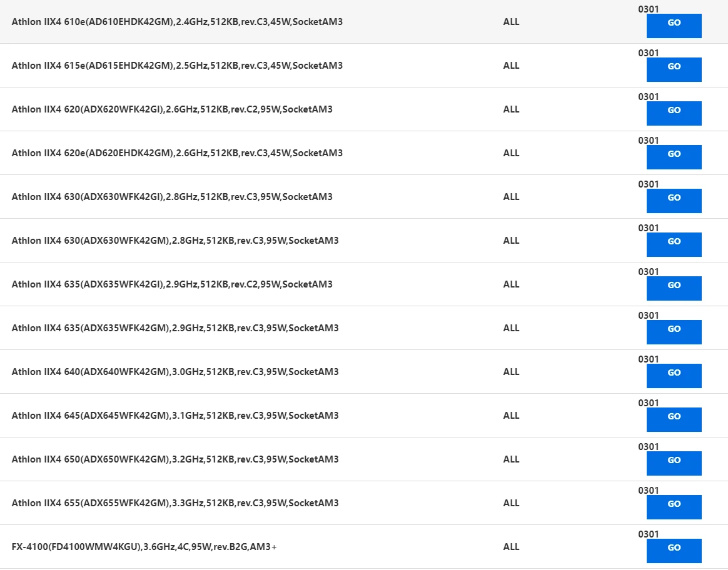This screenshot has height=570, width=728.
Task: Click 0301 BIOS version in Athlon IIX4 610e row
Action: click(x=648, y=9)
